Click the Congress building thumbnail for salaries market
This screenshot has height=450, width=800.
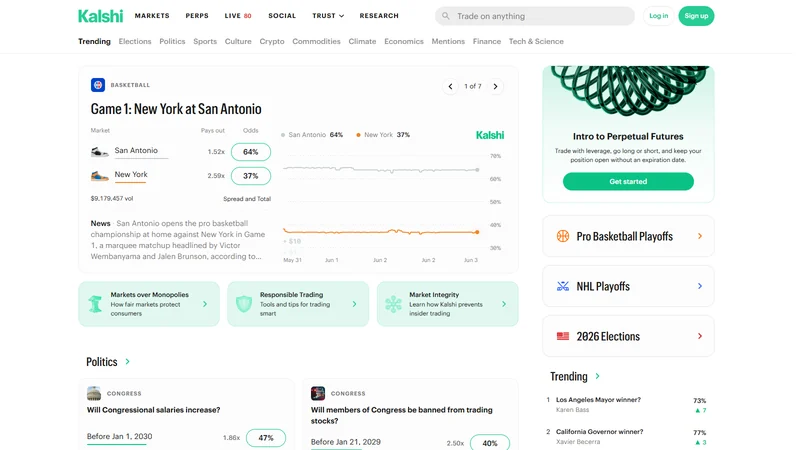point(94,393)
